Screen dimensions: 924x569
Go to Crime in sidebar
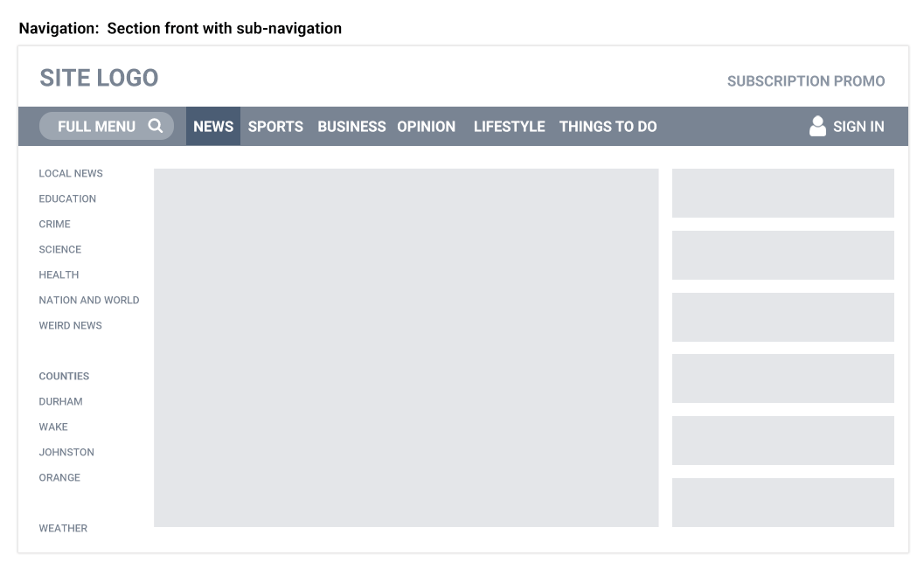(x=54, y=224)
